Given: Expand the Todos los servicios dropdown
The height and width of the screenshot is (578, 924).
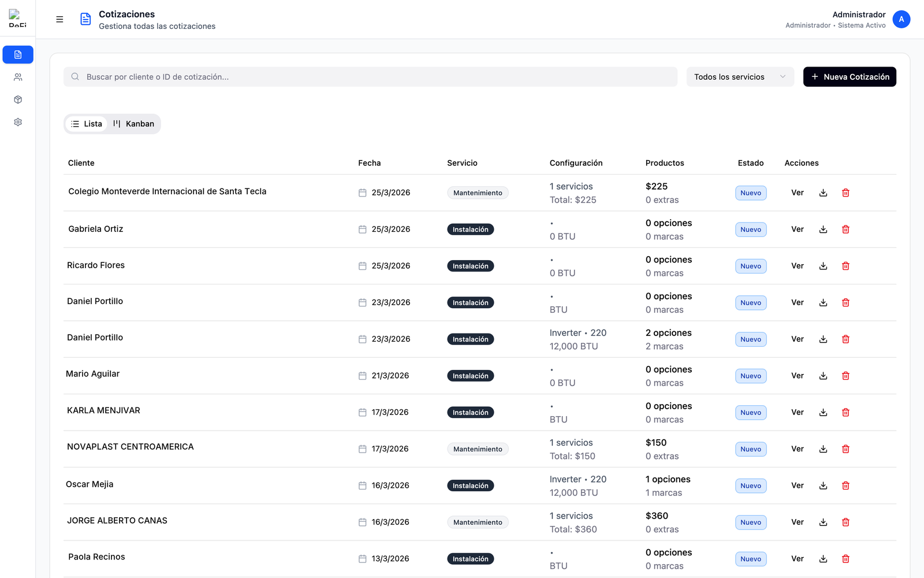Looking at the screenshot, I should pos(740,77).
